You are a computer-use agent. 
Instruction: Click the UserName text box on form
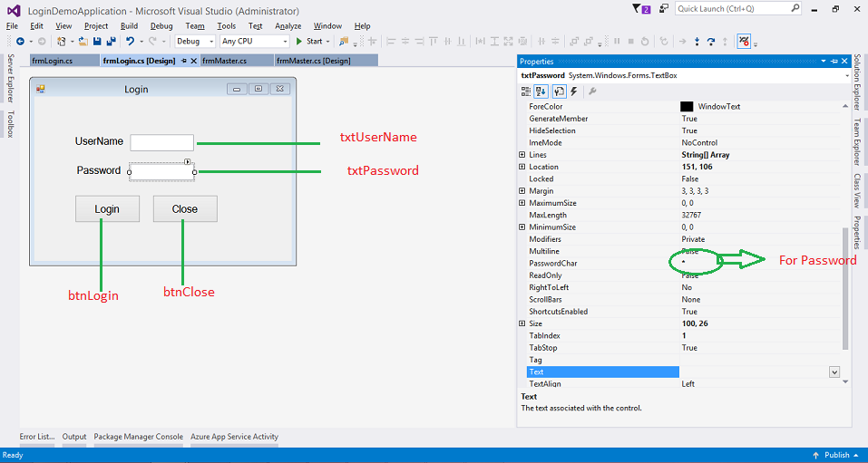pyautogui.click(x=162, y=142)
